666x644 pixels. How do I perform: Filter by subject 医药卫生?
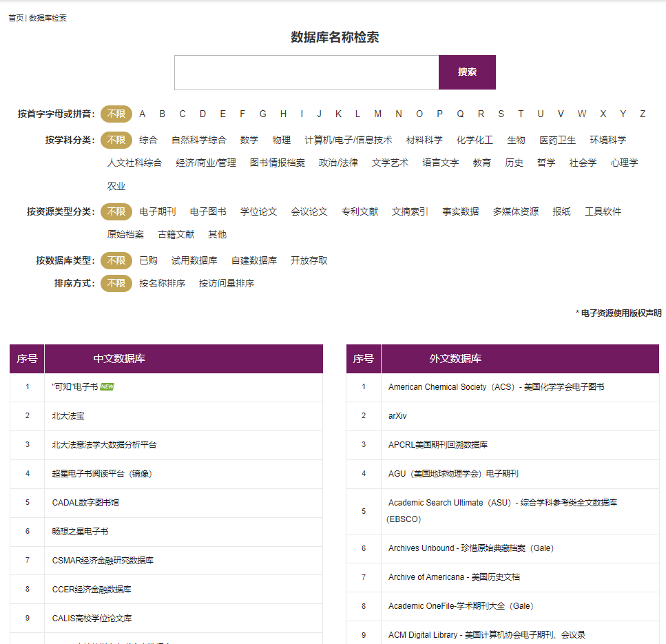[x=557, y=140]
